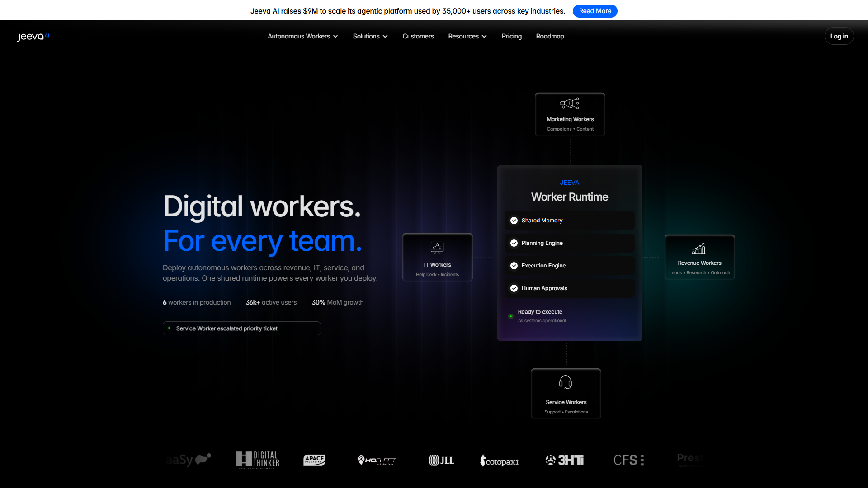Click the Service Worker escalated priority ticket notification
Viewport: 868px width, 488px height.
pos(242,328)
